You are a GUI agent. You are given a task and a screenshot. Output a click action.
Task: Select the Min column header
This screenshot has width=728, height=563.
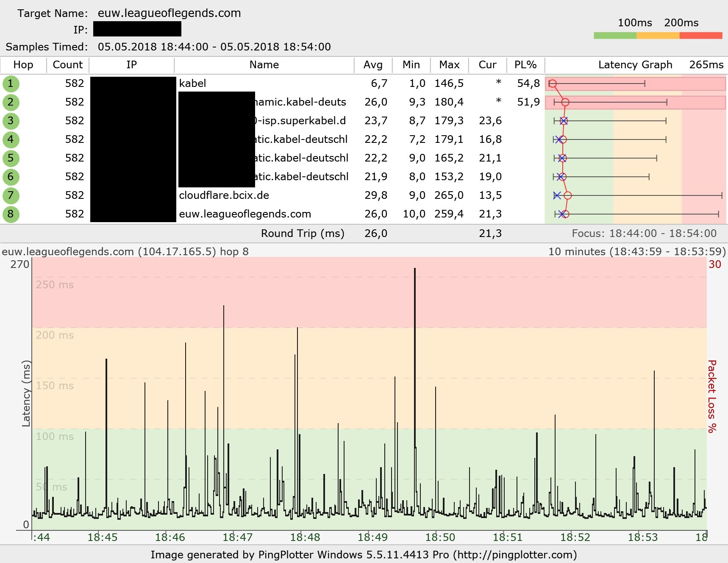coord(411,65)
